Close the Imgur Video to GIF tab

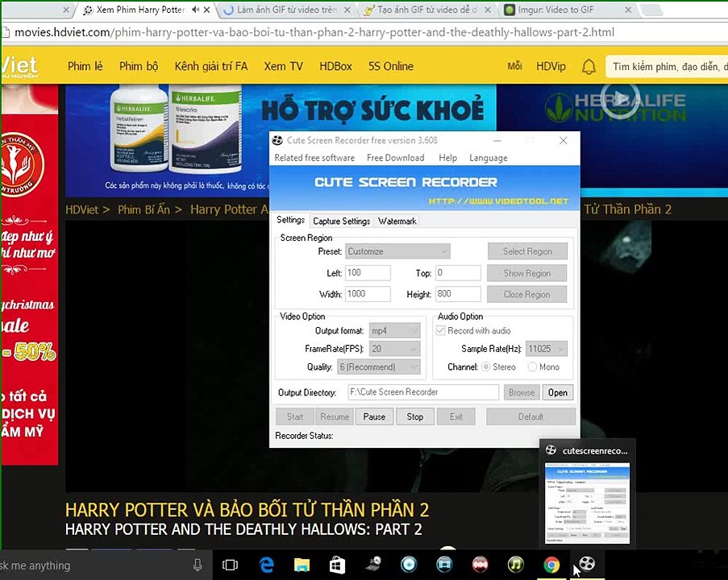tap(628, 10)
